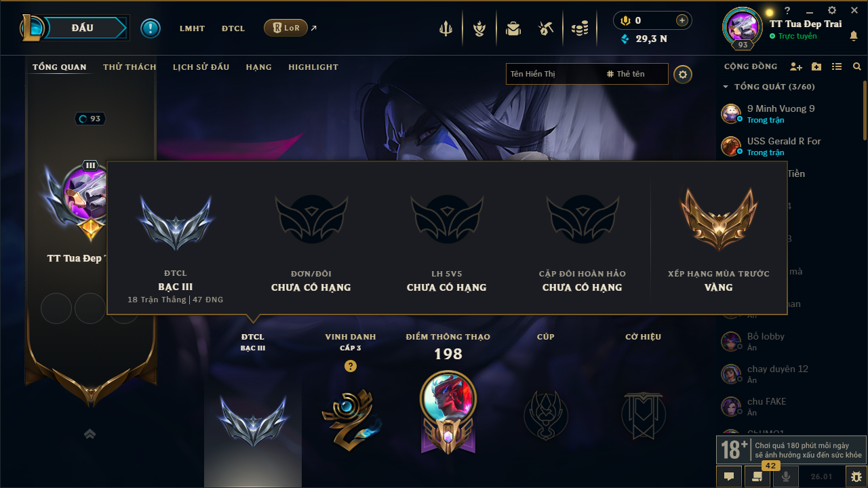Click the add friend icon

coord(796,66)
